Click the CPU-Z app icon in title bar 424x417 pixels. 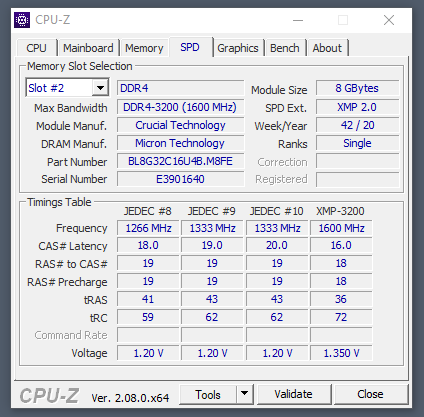pos(22,20)
